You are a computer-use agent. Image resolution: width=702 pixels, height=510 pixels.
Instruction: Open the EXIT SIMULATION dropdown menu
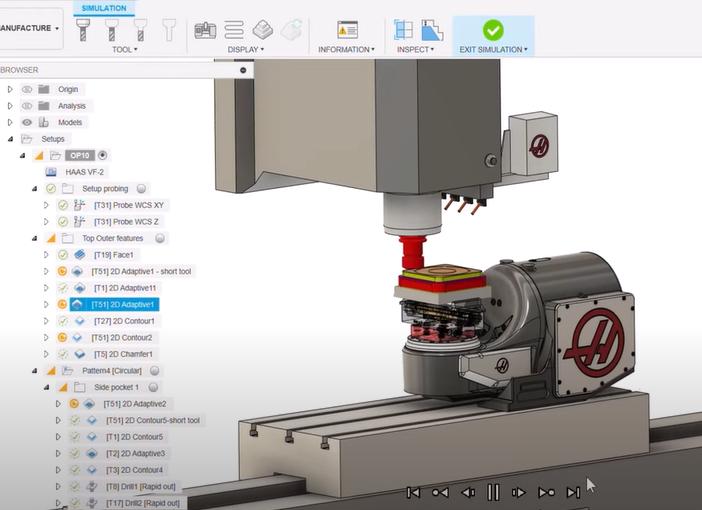(x=493, y=50)
